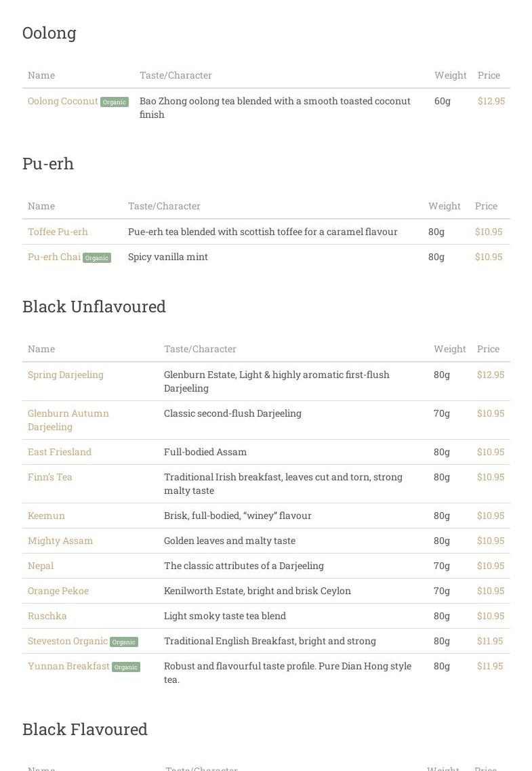Click the Black Unflavoured section heading
The width and height of the screenshot is (532, 771).
(x=94, y=306)
